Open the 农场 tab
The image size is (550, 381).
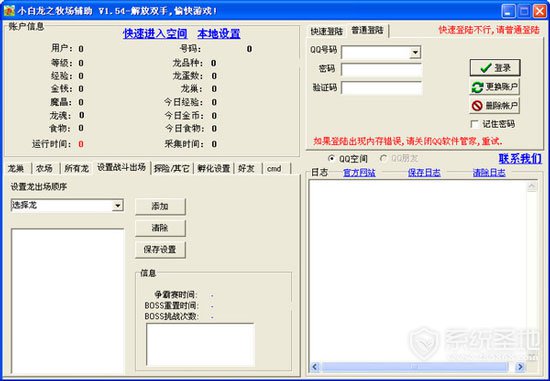point(45,168)
